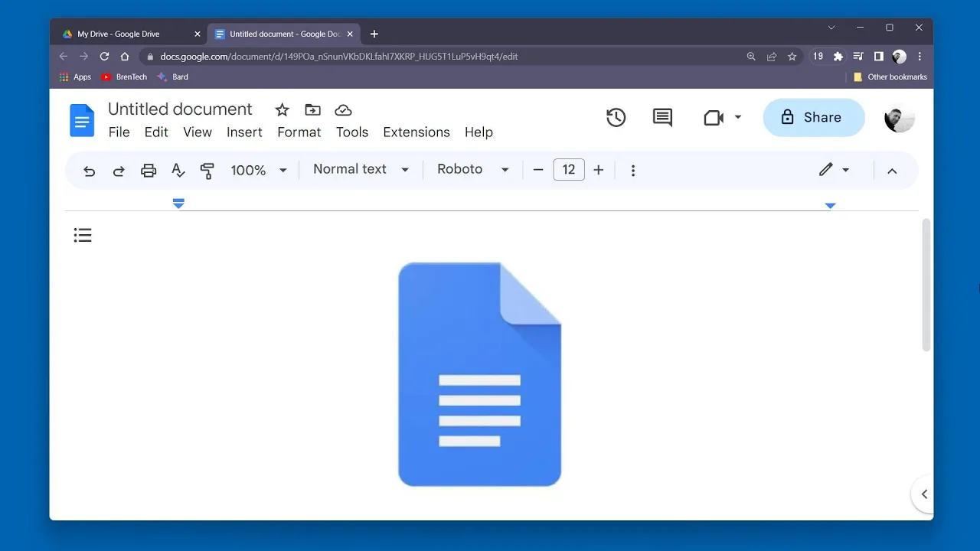The width and height of the screenshot is (980, 551).
Task: Open more toolbar options (three dots)
Action: click(x=633, y=171)
